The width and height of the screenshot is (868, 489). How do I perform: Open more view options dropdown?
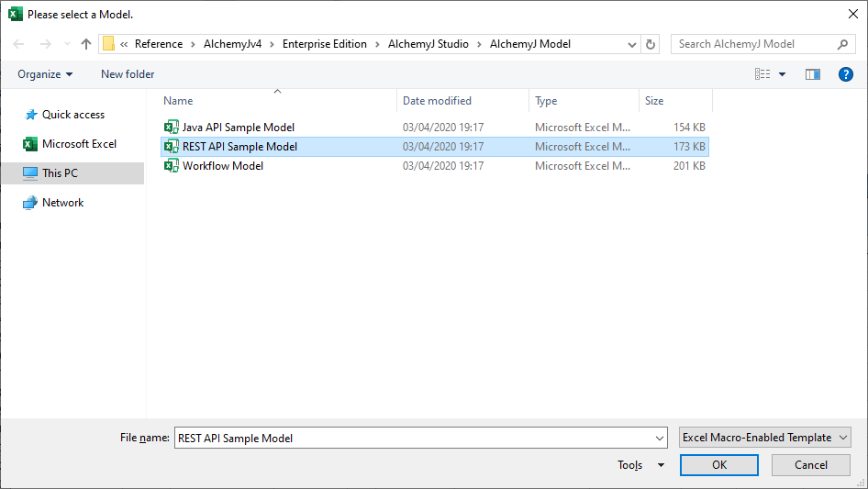coord(782,74)
